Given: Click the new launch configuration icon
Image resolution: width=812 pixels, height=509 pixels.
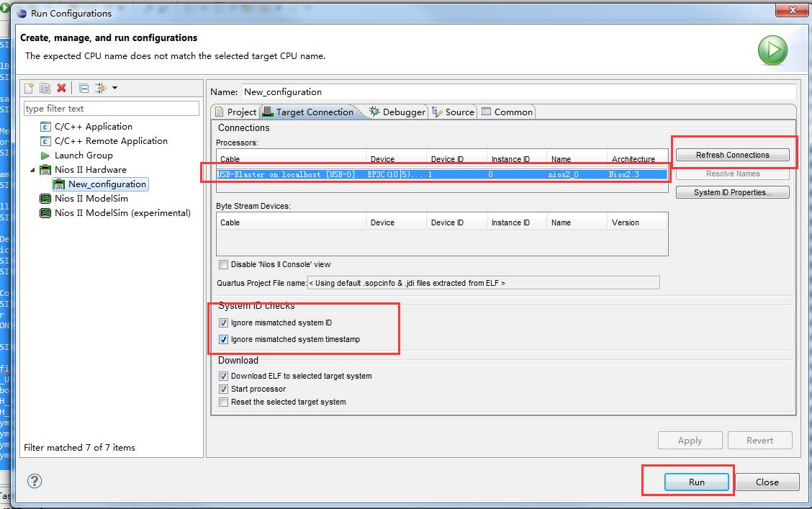Looking at the screenshot, I should tap(29, 88).
